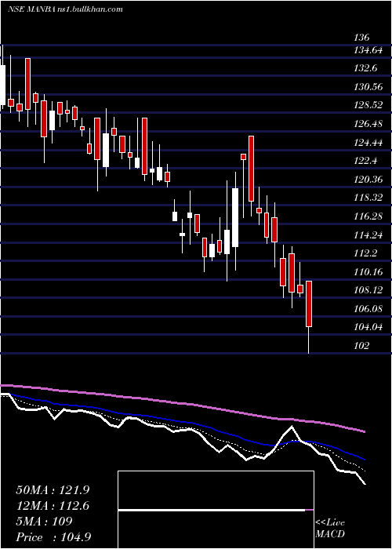Click the 114.24 price axis label
The width and height of the screenshot is (392, 549).
click(x=368, y=235)
